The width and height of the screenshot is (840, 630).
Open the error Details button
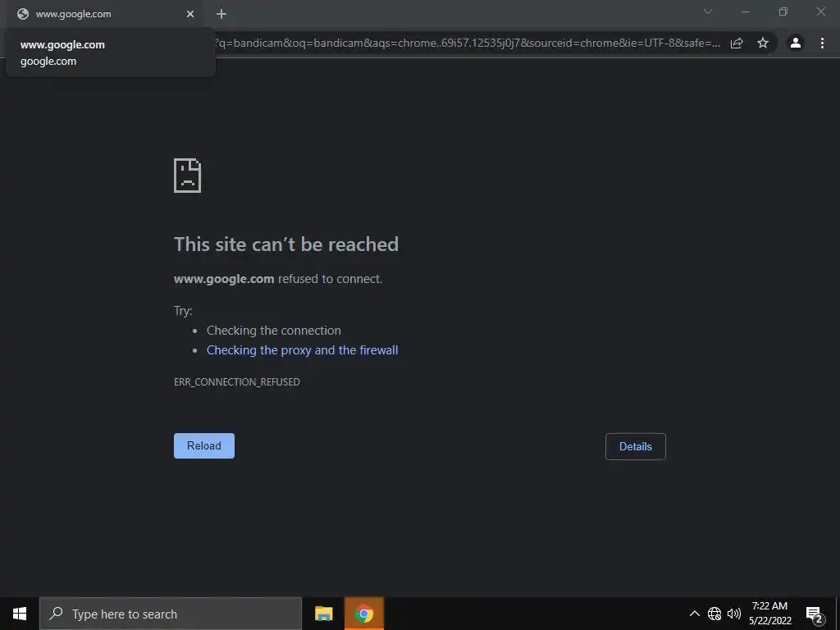click(x=636, y=446)
